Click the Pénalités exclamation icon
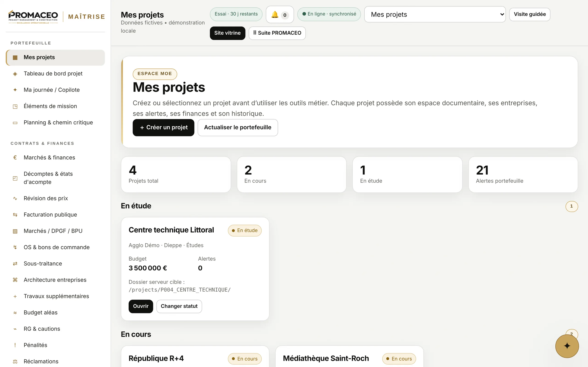The height and width of the screenshot is (367, 588). [15, 345]
